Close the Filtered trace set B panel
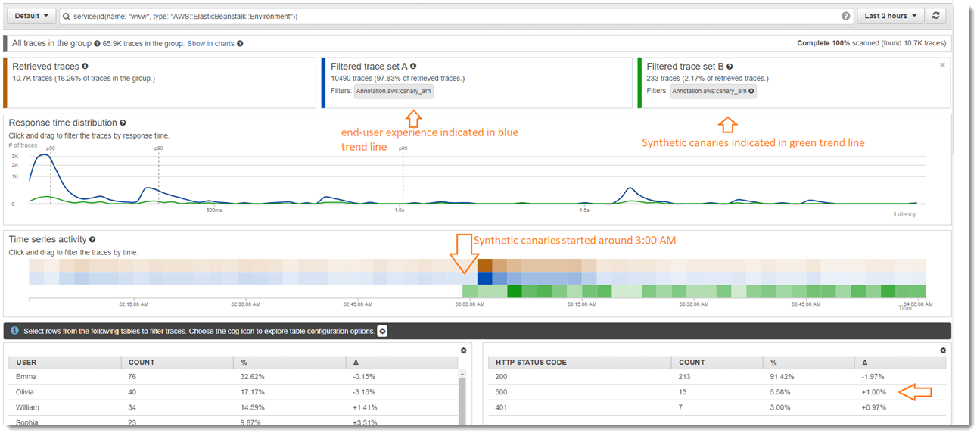Viewport: 980px width, 436px height. pyautogui.click(x=942, y=64)
